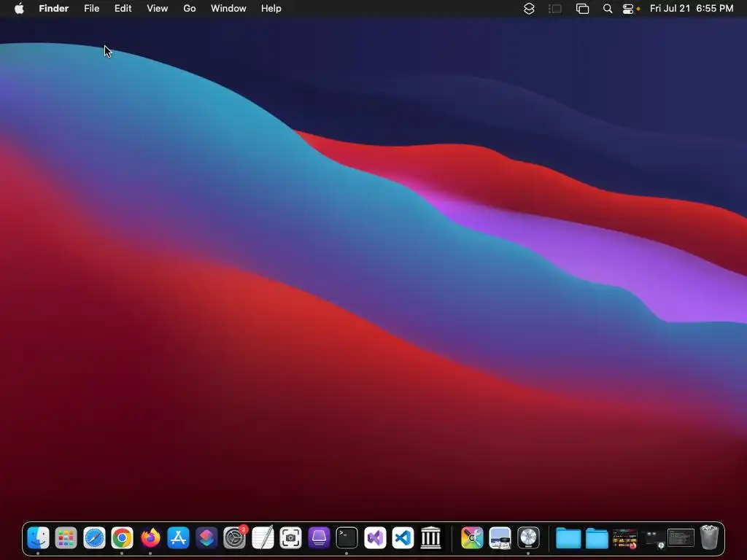Open Spotlight search from the menu bar

(608, 9)
